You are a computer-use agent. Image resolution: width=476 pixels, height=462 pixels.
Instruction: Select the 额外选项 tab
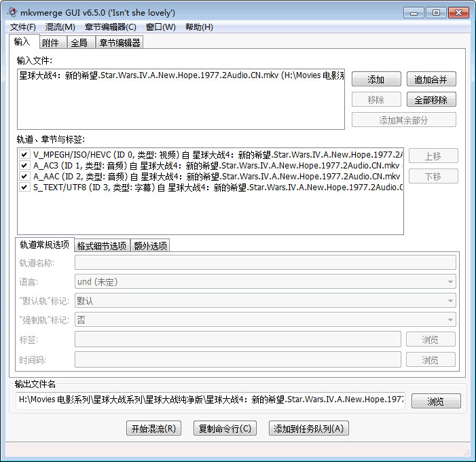coord(149,246)
